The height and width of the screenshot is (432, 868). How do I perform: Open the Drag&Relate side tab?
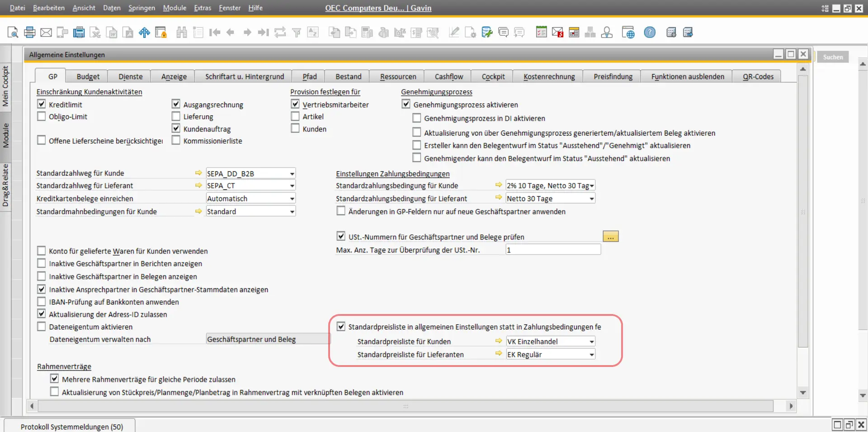click(x=5, y=185)
